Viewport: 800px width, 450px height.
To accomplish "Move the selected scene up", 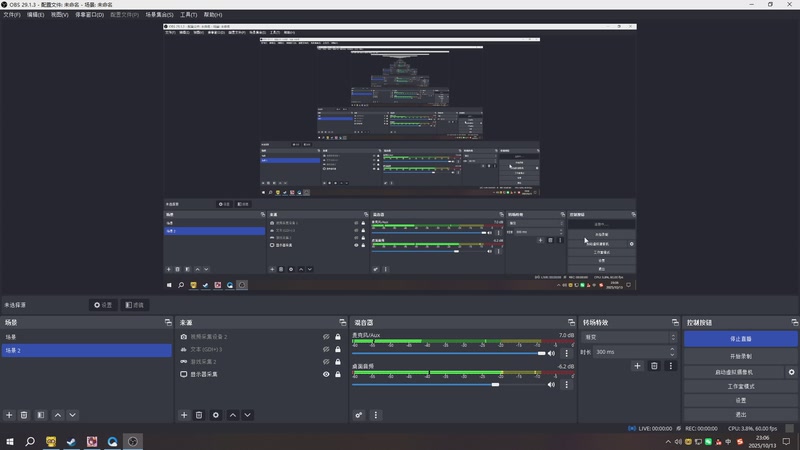I will pos(58,415).
